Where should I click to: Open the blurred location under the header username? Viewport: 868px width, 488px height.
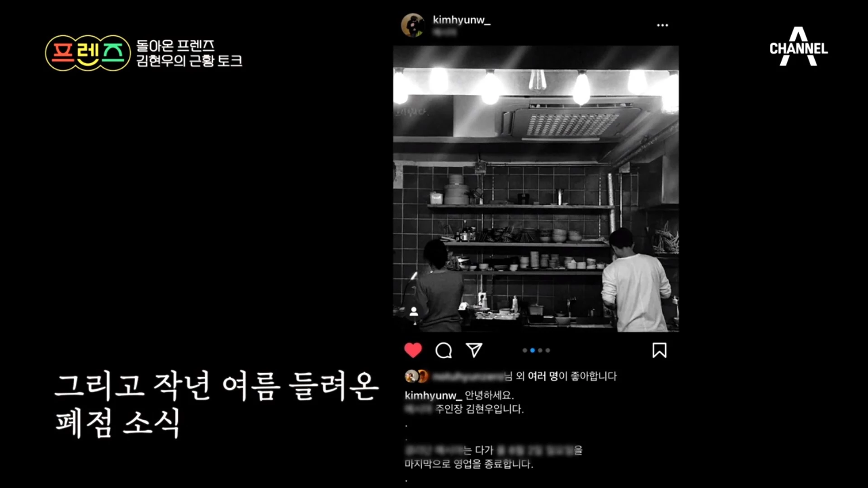pos(445,33)
